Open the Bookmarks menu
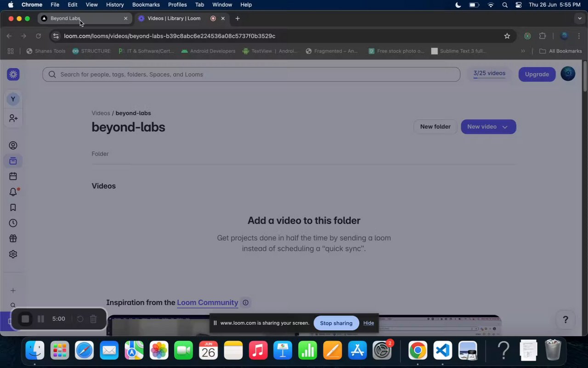588x368 pixels. pyautogui.click(x=146, y=5)
